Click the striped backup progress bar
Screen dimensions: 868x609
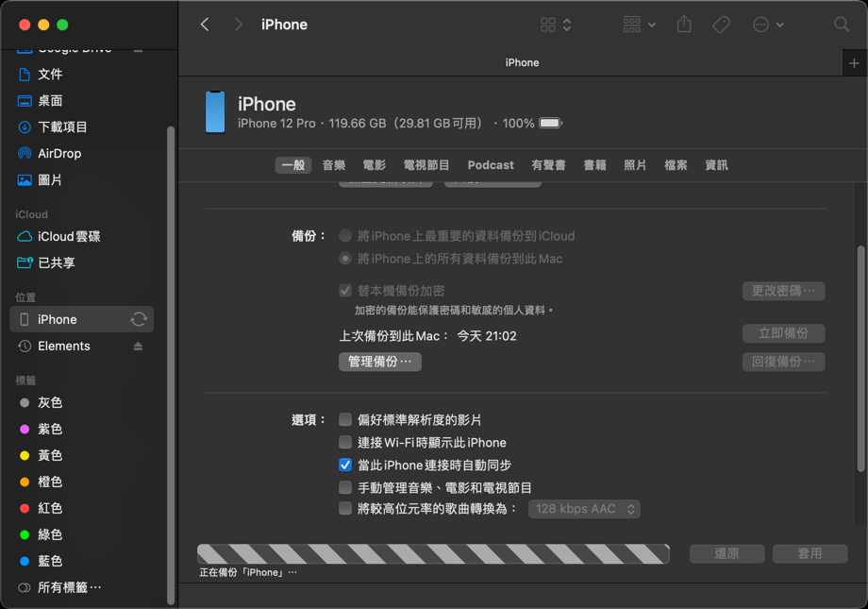(x=433, y=553)
